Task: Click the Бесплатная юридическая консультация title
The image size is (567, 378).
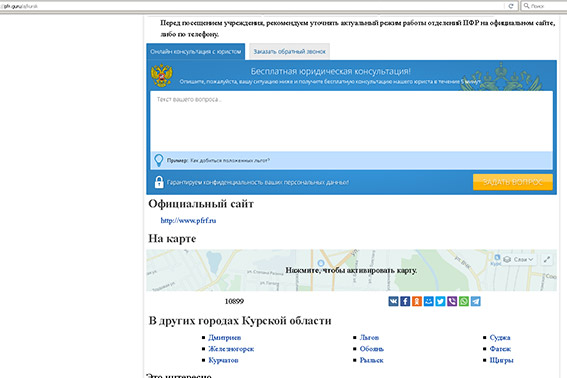Action: click(x=331, y=71)
